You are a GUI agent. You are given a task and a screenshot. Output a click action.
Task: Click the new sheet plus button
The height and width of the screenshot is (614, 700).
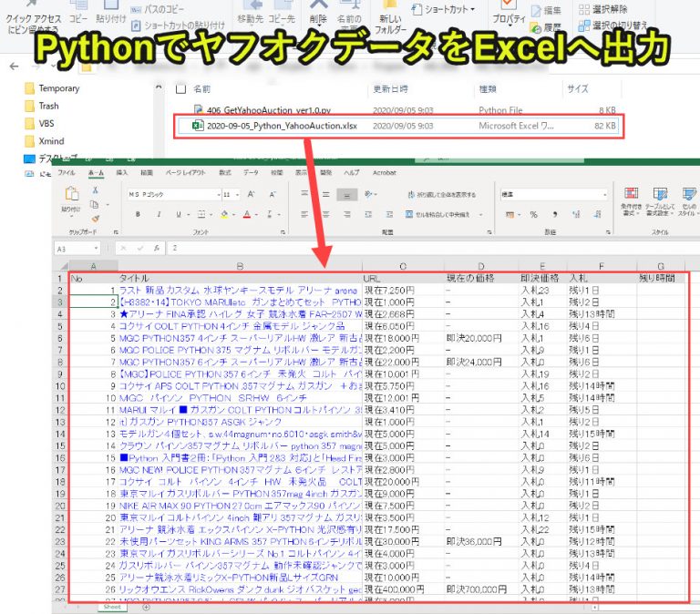(x=146, y=608)
